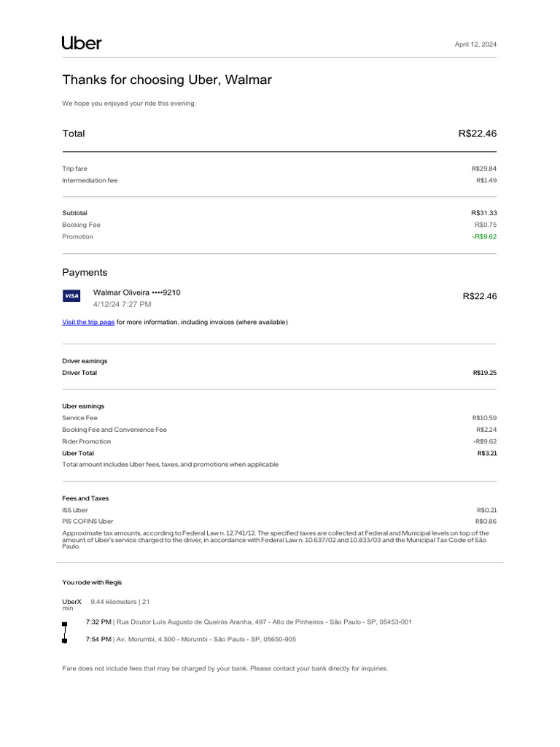Click the Driver Total amount R$19.25
This screenshot has width=560, height=747.
(x=484, y=373)
